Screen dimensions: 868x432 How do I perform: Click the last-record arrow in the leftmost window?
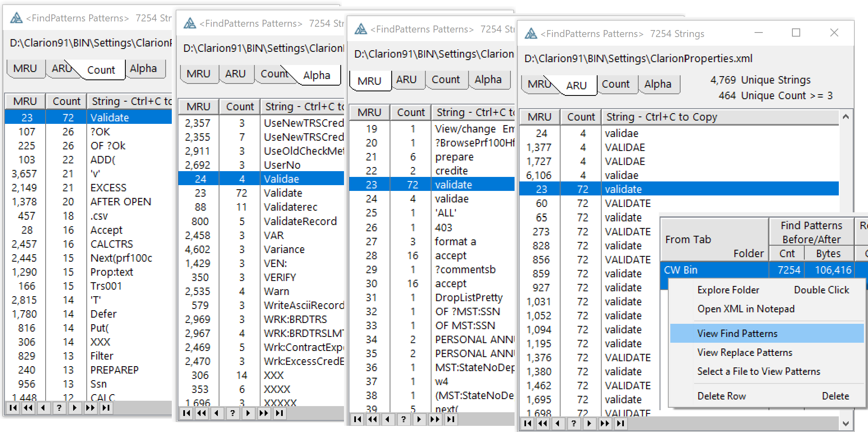click(106, 408)
